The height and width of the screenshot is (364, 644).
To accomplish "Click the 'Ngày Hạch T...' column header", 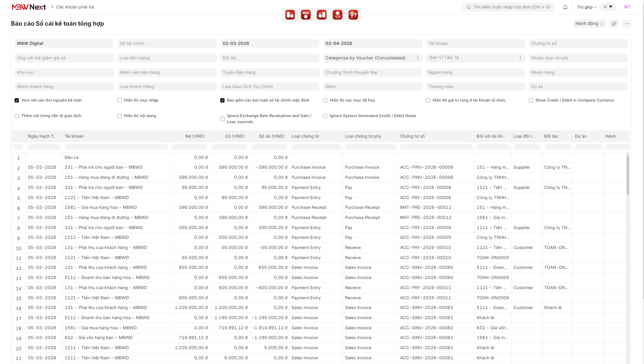I will pos(44,136).
